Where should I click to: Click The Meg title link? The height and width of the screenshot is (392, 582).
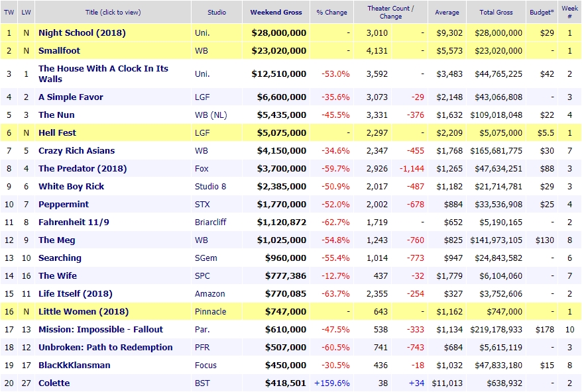[57, 240]
